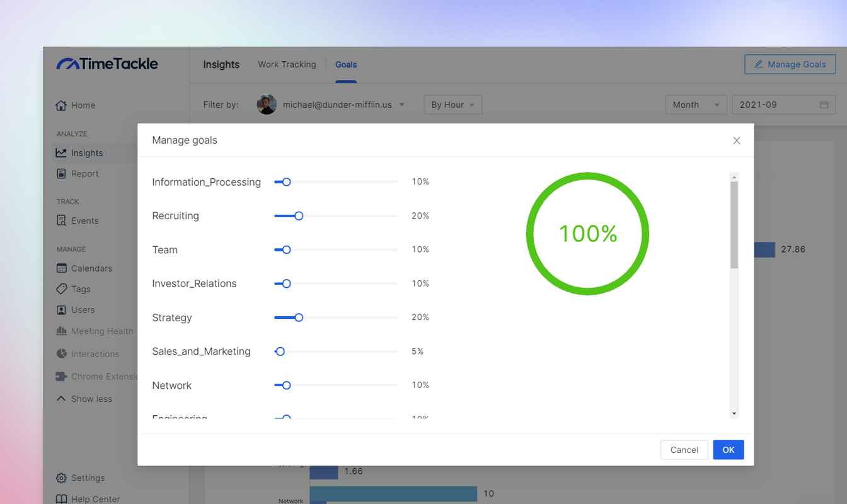Open Help Center in the sidebar
This screenshot has width=847, height=504.
(88, 498)
